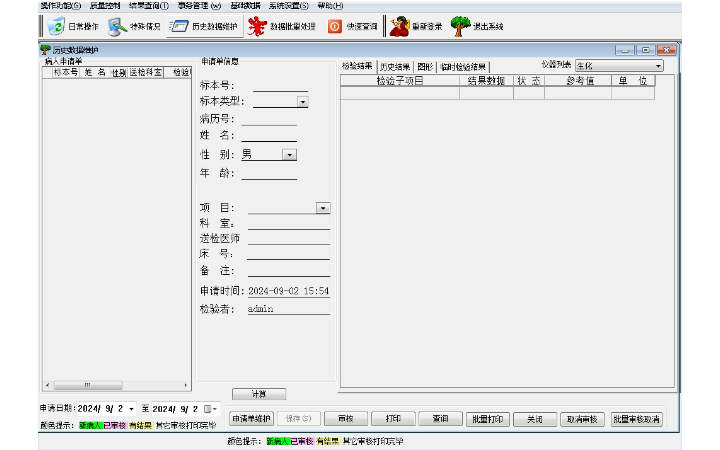This screenshot has height=450, width=720.
Task: Select the 历史数据维护 toolbar icon
Action: coord(178,26)
